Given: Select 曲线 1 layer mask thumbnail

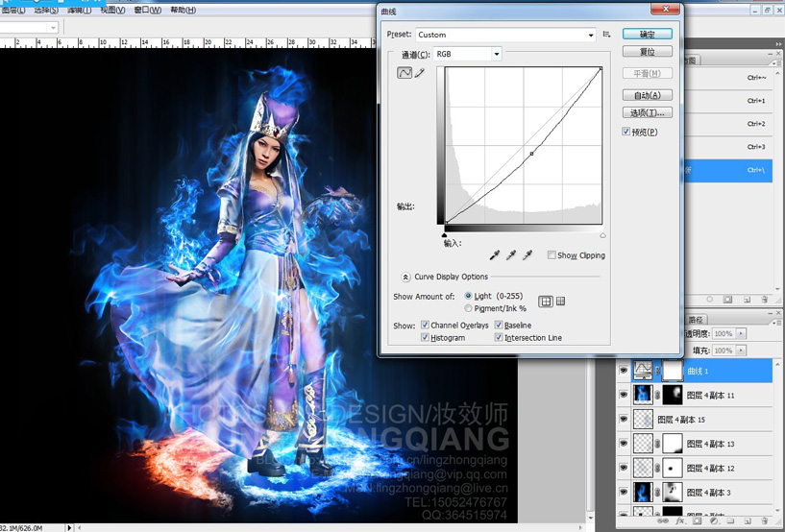Looking at the screenshot, I should click(673, 371).
